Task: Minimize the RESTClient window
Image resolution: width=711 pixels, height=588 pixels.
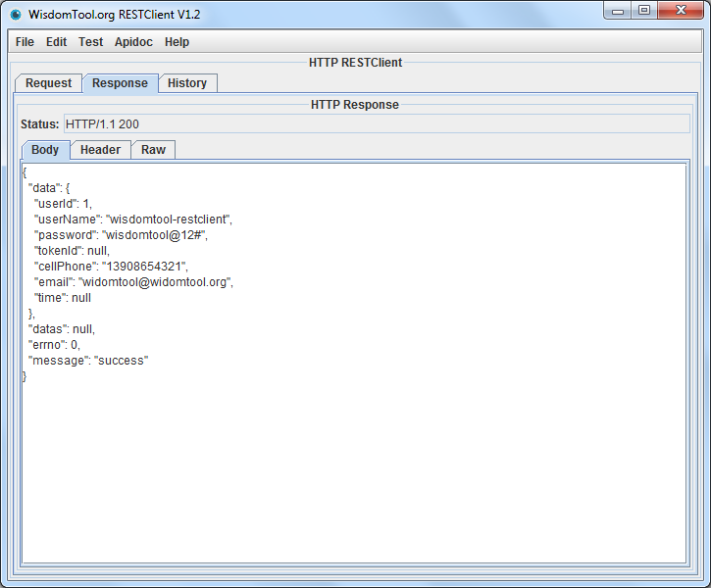Action: 618,12
